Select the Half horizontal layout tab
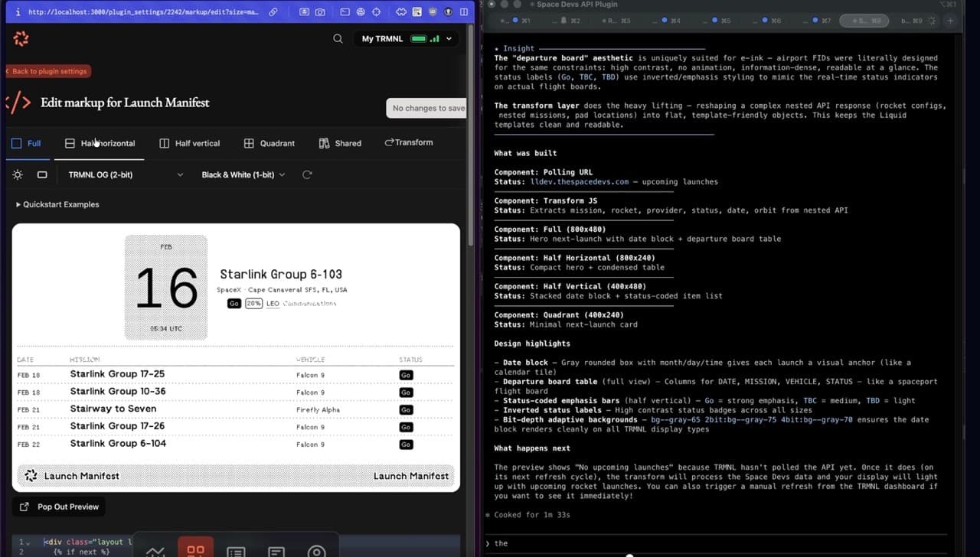980x557 pixels. [100, 143]
